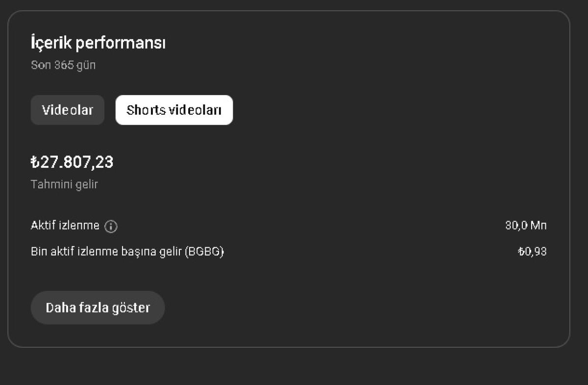Screen dimensions: 588x385
Task: Click the (BGBG) abbreviation in parentheses
Action: pos(204,252)
